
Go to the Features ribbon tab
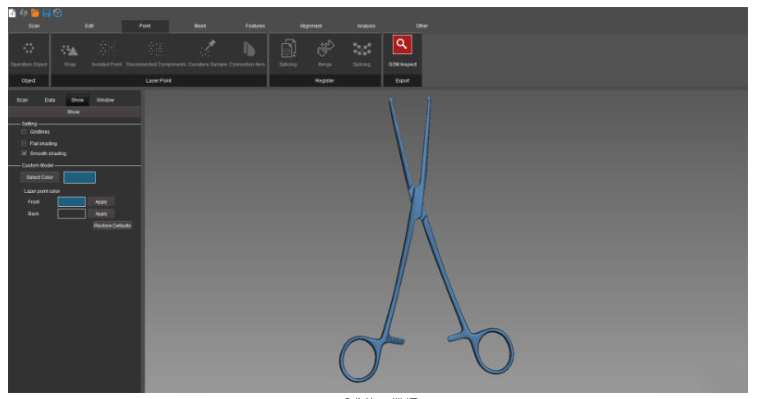click(x=255, y=26)
